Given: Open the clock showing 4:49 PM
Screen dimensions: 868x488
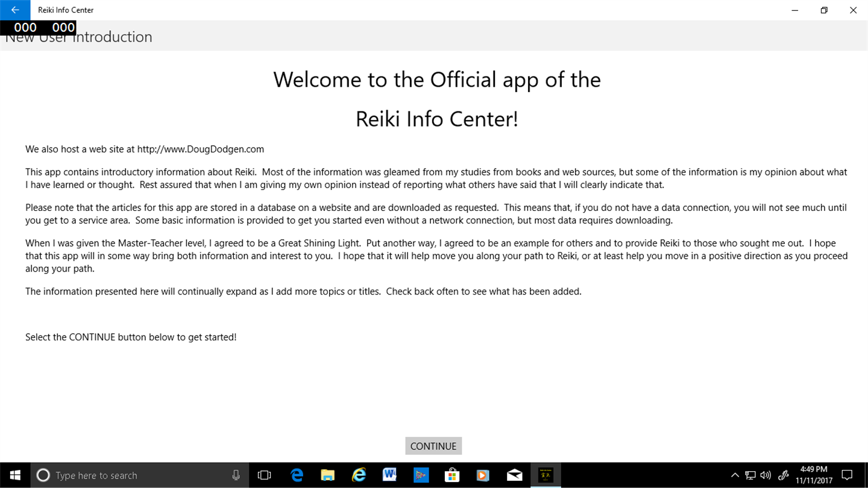Looking at the screenshot, I should tap(814, 475).
